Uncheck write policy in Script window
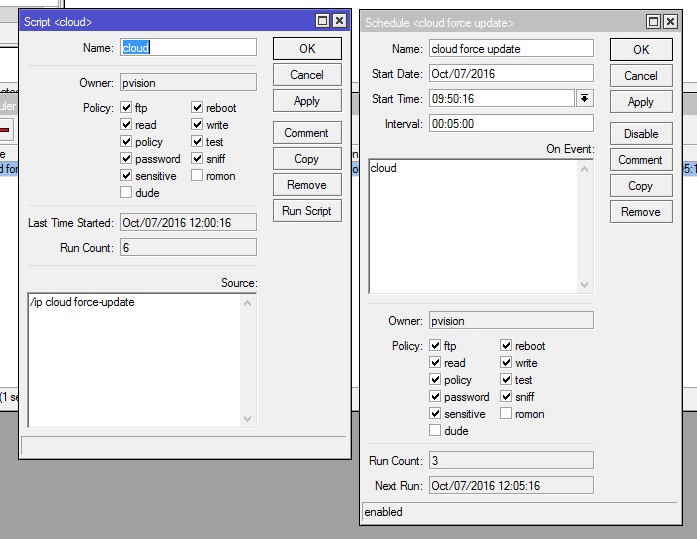 [x=197, y=124]
